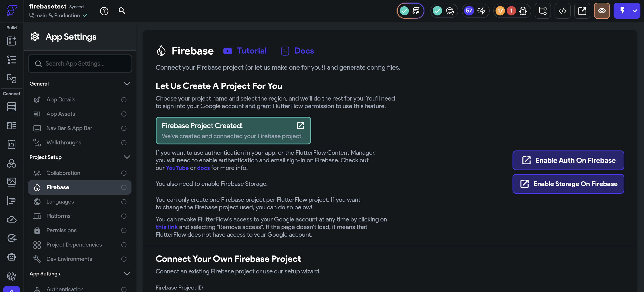644x292 pixels.
Task: Open the dropdown arrow beside the Run button
Action: pos(635,11)
